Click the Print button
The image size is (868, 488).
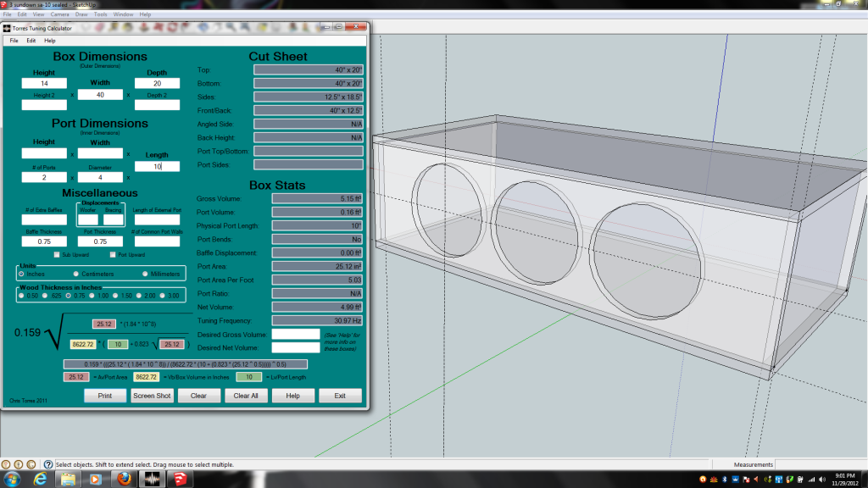104,396
